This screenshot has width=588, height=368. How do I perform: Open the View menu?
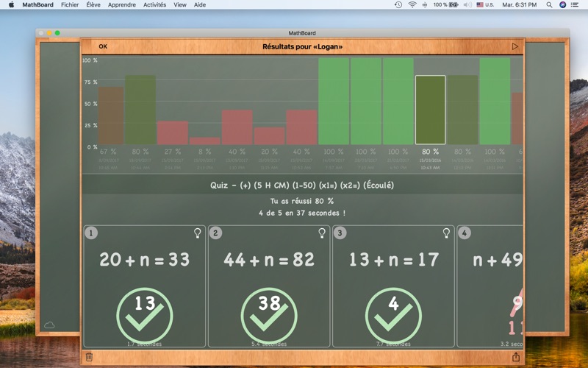click(x=180, y=4)
